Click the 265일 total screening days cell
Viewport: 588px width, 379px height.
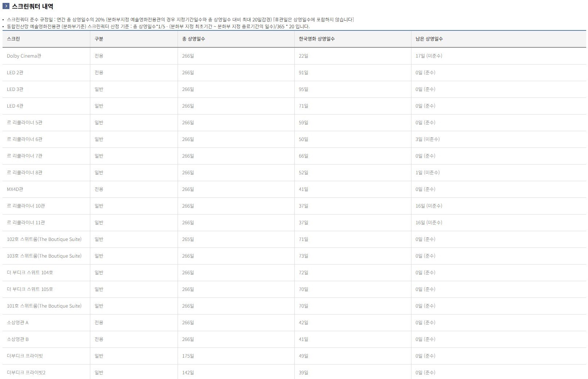tap(236, 239)
